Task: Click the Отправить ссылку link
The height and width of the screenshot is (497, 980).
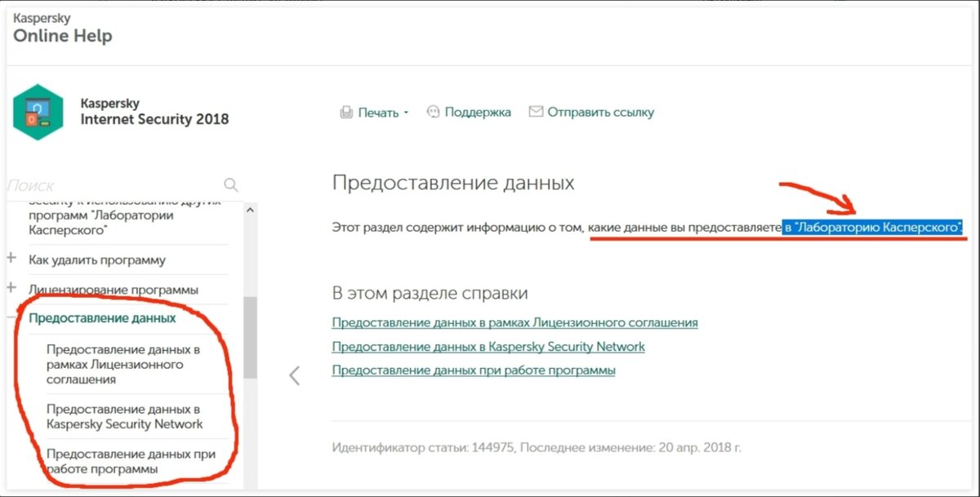Action: 600,112
